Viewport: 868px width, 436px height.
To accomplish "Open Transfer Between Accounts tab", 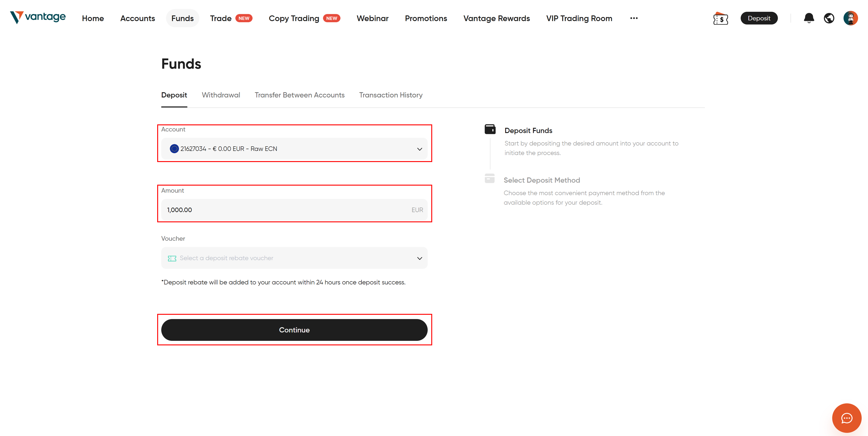I will point(299,95).
